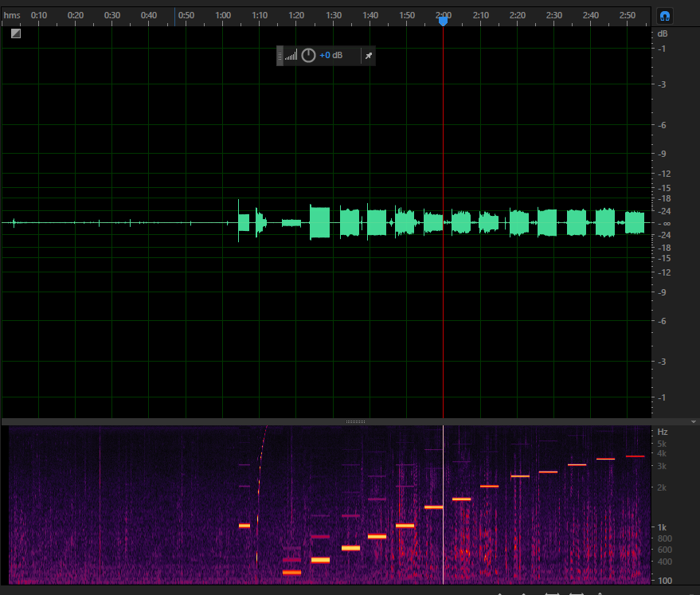Image resolution: width=700 pixels, height=595 pixels.
Task: Click the blue in-point line near 0:50
Action: [175, 17]
